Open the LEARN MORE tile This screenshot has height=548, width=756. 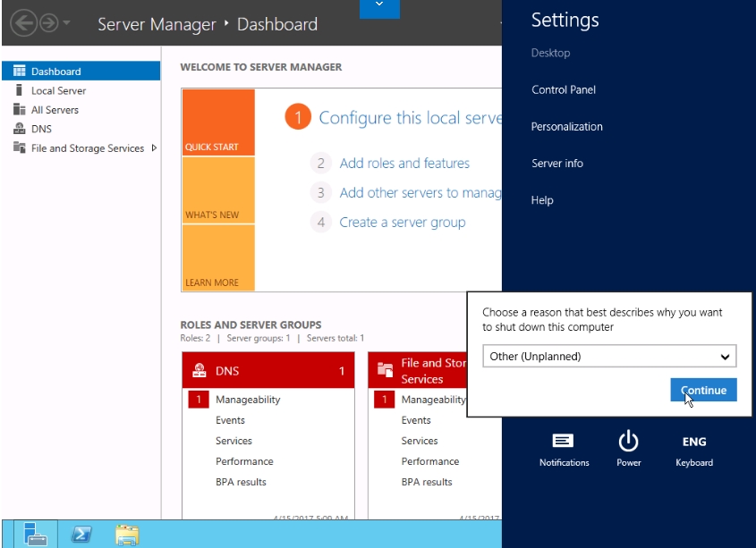click(x=218, y=257)
